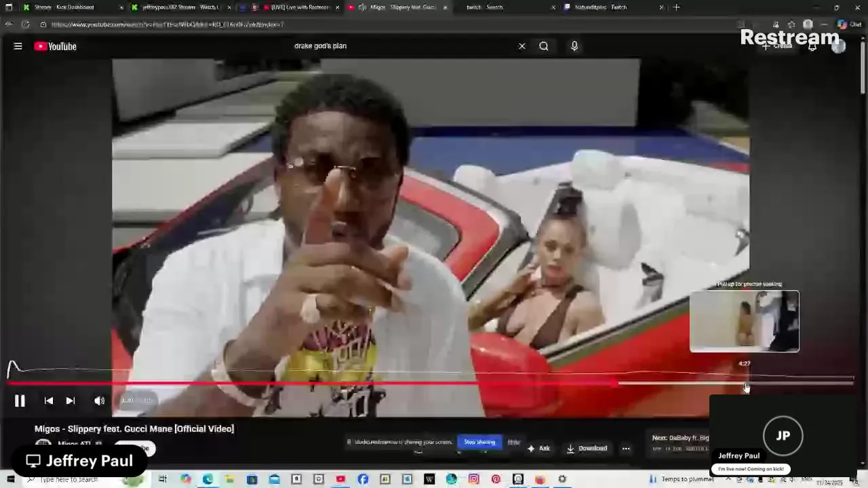868x488 pixels.
Task: Submit search with magnifier icon
Action: [x=544, y=46]
